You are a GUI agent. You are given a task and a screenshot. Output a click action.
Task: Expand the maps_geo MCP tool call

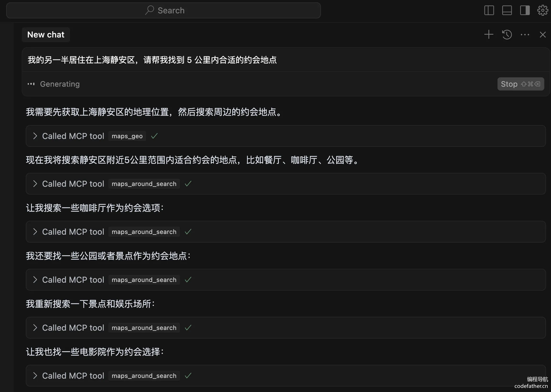tap(35, 136)
